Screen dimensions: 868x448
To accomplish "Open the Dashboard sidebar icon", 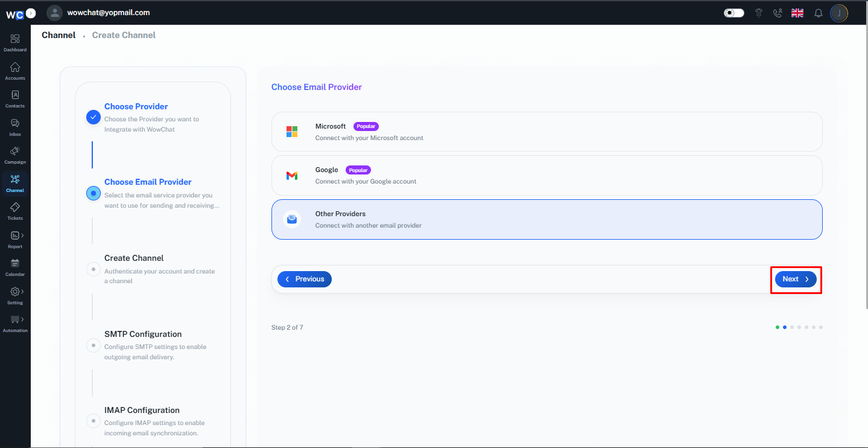I will click(15, 42).
